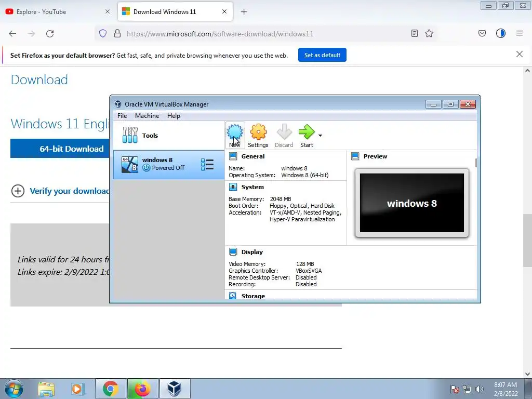Click the Discard arrow icon
Viewport: 532px width, 399px height.
pyautogui.click(x=284, y=132)
